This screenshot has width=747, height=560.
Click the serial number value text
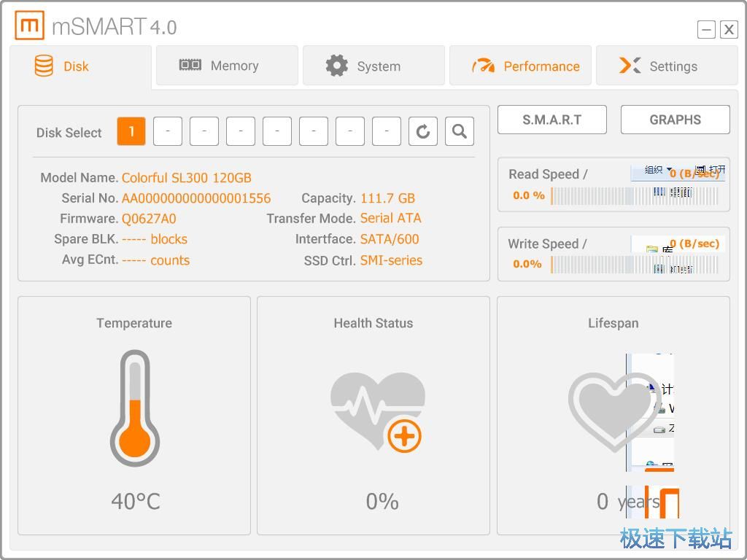196,198
